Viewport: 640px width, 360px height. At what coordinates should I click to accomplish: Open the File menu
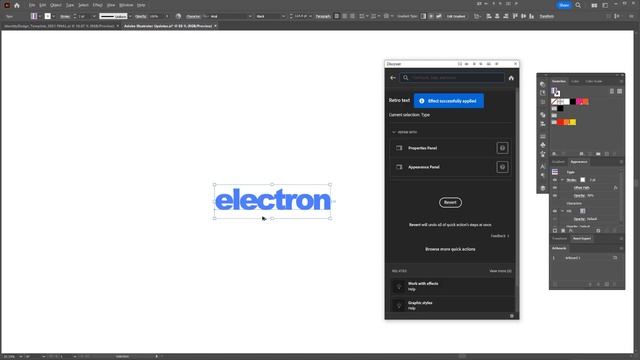click(32, 5)
